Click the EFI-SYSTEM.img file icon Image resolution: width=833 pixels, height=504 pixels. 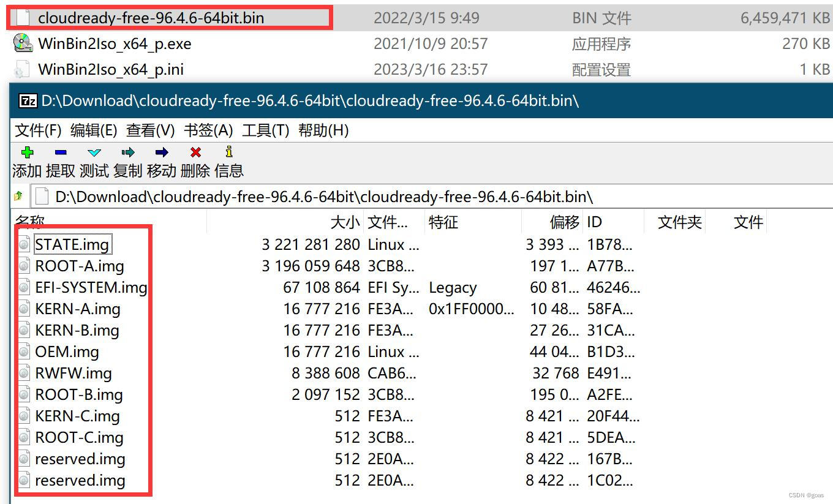(24, 287)
